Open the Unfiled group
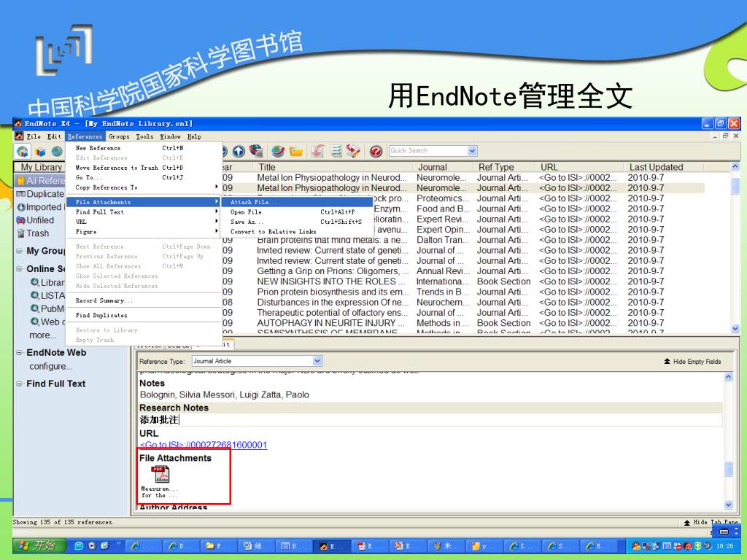The image size is (747, 560). coord(36,220)
